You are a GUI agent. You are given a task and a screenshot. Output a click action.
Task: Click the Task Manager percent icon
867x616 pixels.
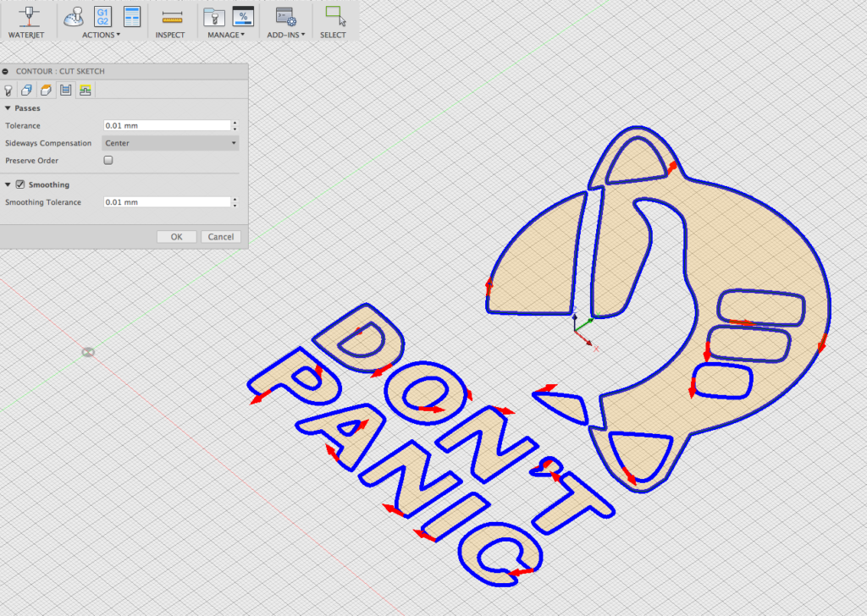point(243,15)
